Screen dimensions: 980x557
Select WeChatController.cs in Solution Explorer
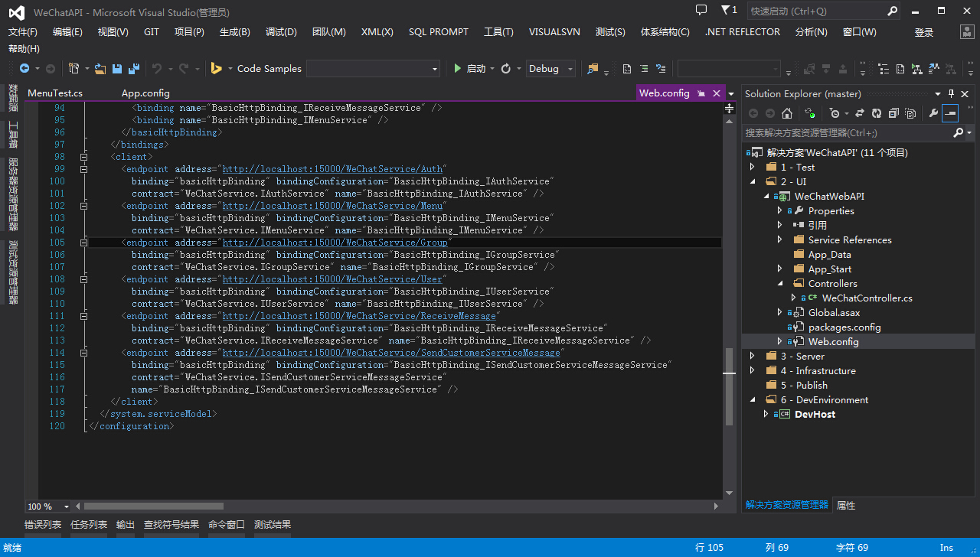(867, 298)
